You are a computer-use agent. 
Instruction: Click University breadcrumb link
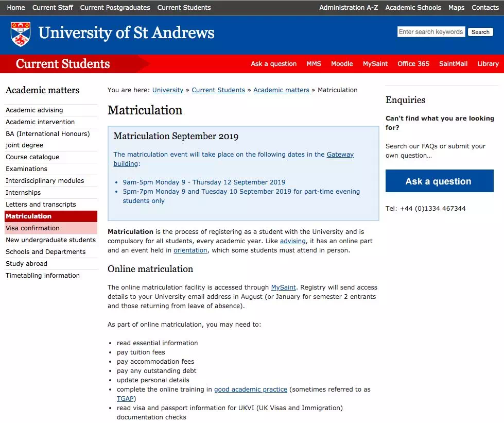pos(168,90)
